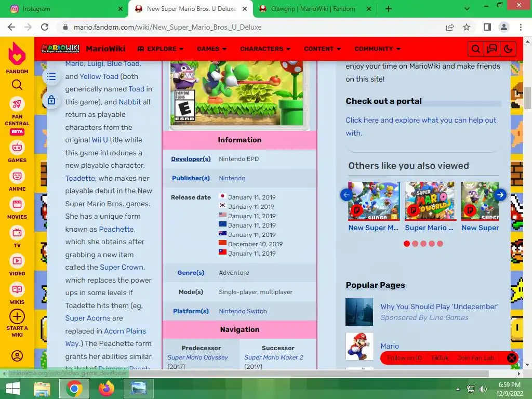Click the Toadette link in article
This screenshot has height=399, width=532.
pyautogui.click(x=80, y=178)
